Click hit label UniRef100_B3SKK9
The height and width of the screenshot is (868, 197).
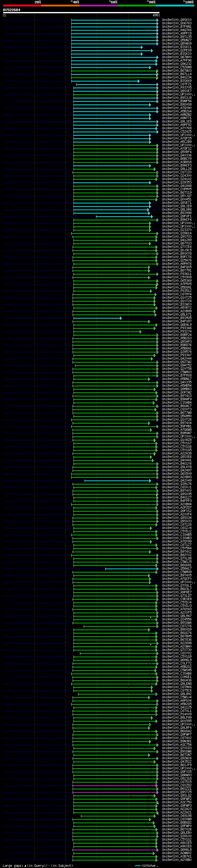(177, 81)
